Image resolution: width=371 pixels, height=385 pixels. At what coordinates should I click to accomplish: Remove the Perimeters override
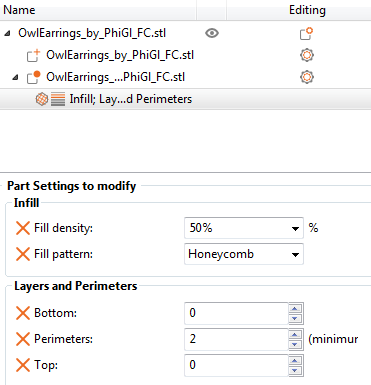[x=23, y=339]
